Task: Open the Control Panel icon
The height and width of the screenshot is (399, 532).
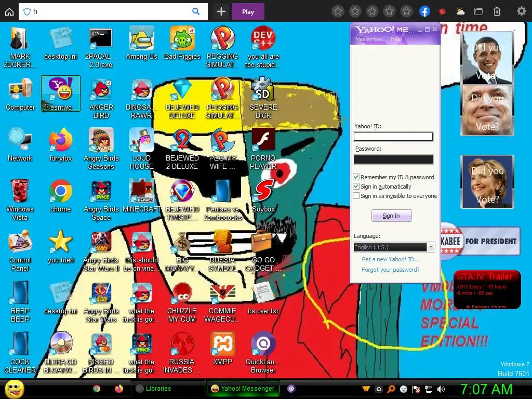Action: [x=20, y=251]
